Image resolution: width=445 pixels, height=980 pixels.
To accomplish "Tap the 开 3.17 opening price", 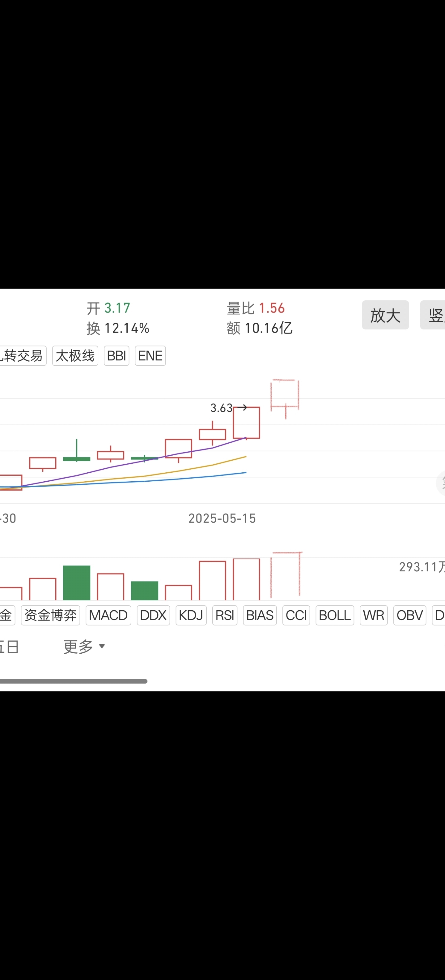I will click(108, 308).
